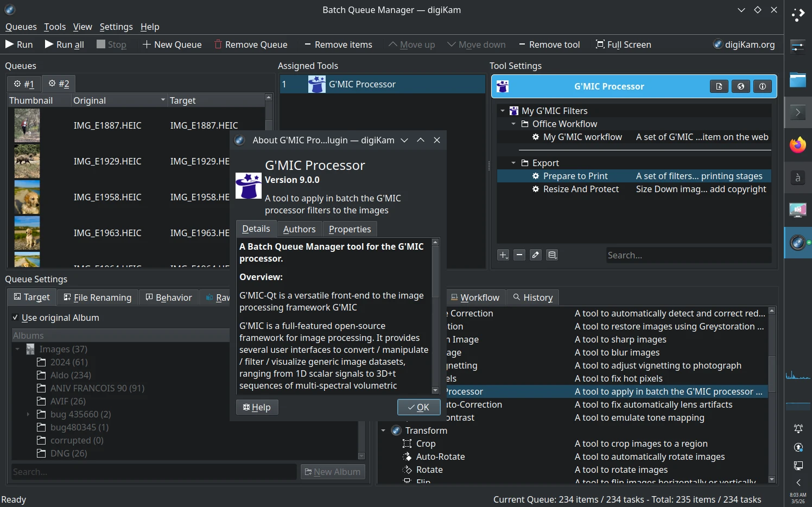
Task: Select the Prepare to Print filter
Action: [576, 176]
